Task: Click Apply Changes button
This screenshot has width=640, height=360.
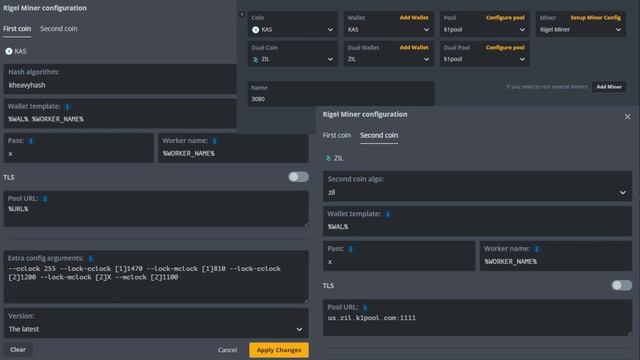Action: pyautogui.click(x=279, y=350)
